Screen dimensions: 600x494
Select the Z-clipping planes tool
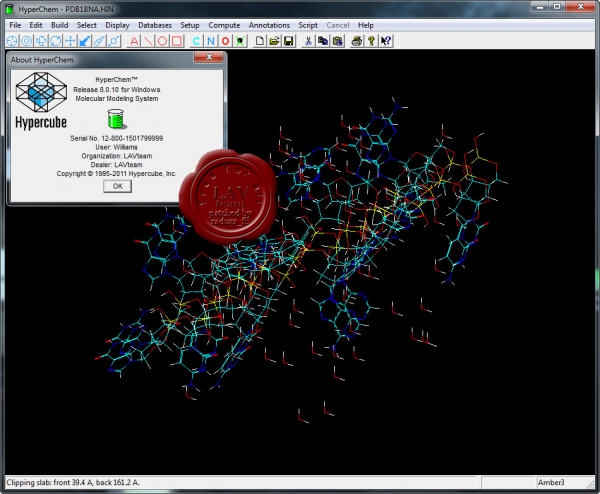114,41
